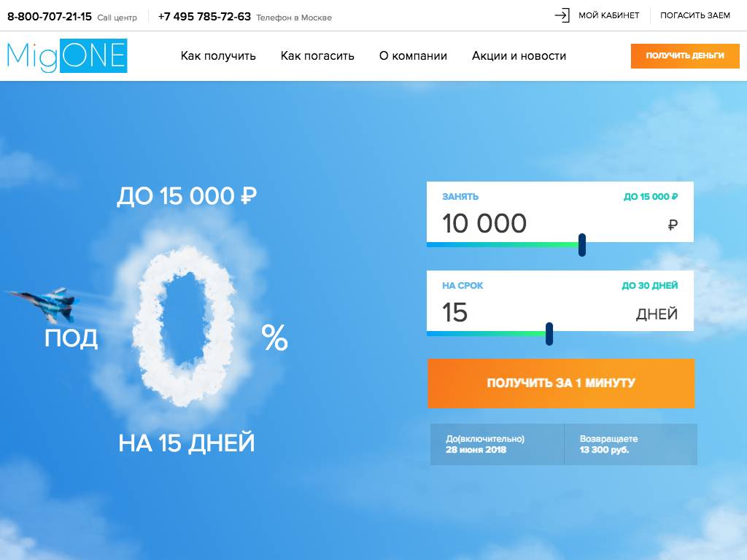747x560 pixels.
Task: Open Мой кабинет link
Action: pyautogui.click(x=608, y=15)
